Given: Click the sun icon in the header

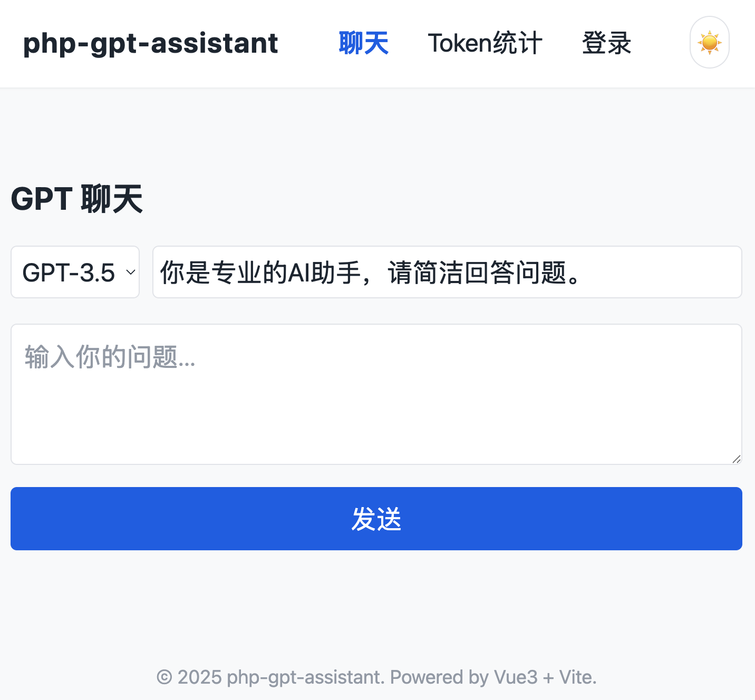Looking at the screenshot, I should 709,42.
